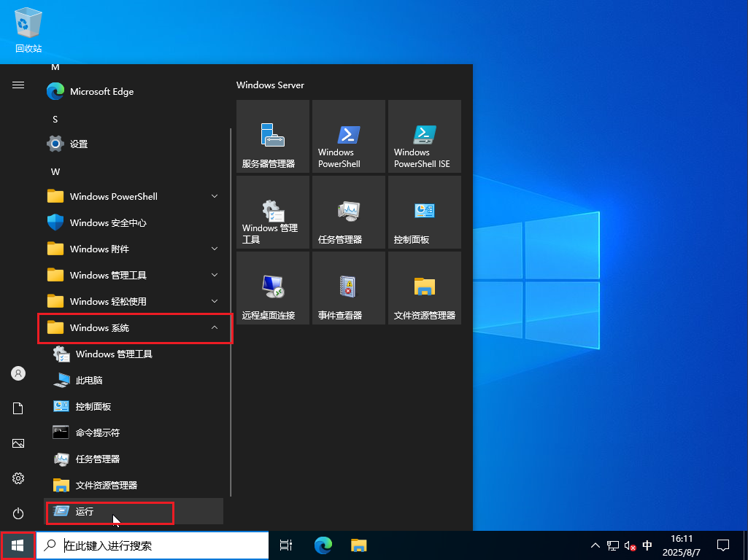Screen dimensions: 748x560
Task: Open the 服务器管理器 tile
Action: (x=273, y=136)
